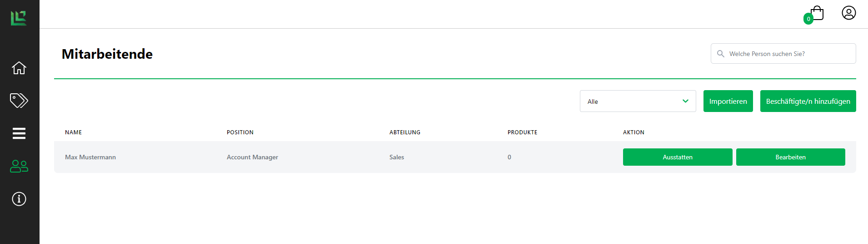
Task: Click the chevron arrow of Alle dropdown
Action: 685,101
